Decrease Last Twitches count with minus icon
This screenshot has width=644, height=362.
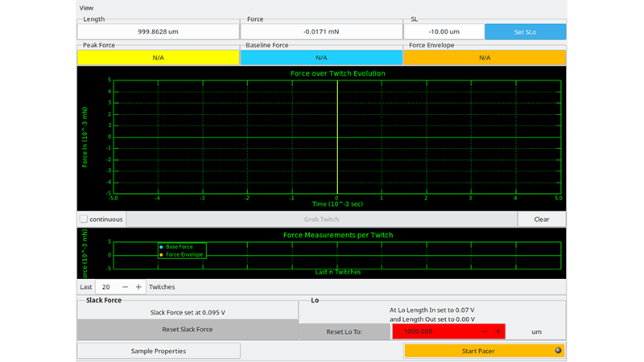coord(125,287)
